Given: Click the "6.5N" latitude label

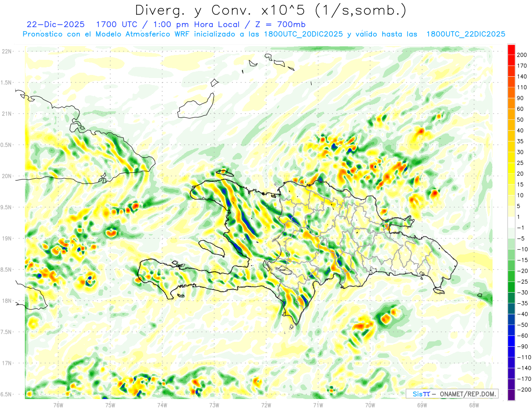Looking at the screenshot, I should pyautogui.click(x=6, y=394).
